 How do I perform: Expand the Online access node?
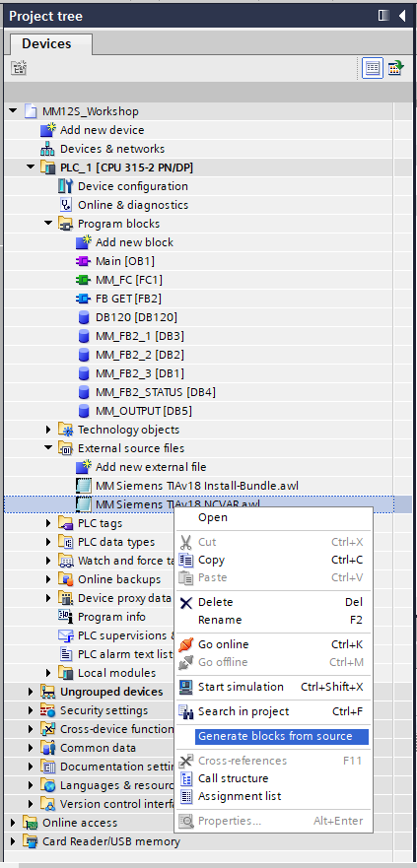[13, 823]
